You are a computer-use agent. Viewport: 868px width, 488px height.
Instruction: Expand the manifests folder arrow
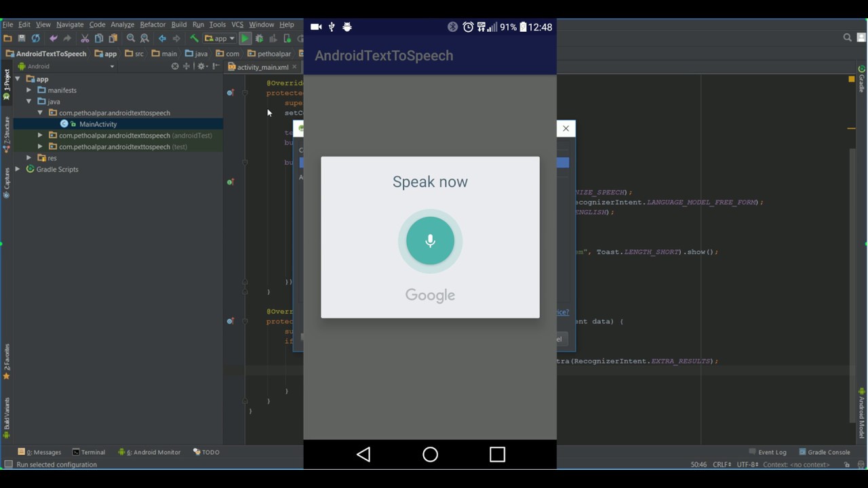(29, 90)
